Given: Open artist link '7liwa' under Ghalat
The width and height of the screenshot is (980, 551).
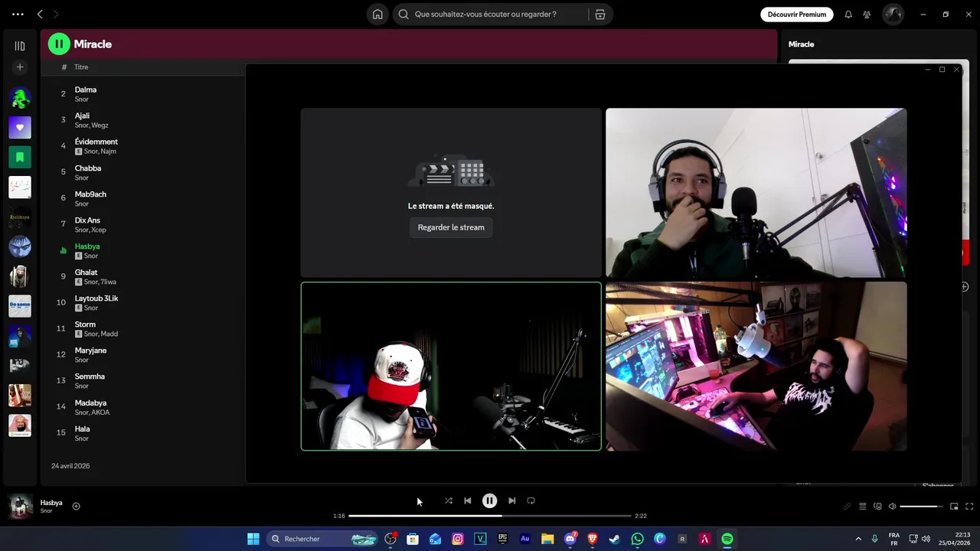Looking at the screenshot, I should [109, 282].
